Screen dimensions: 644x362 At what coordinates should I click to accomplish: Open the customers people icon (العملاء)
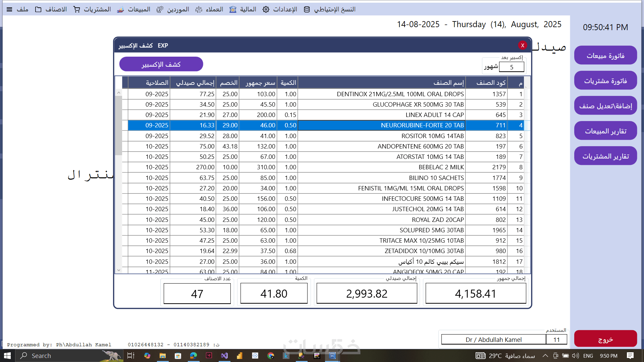199,9
